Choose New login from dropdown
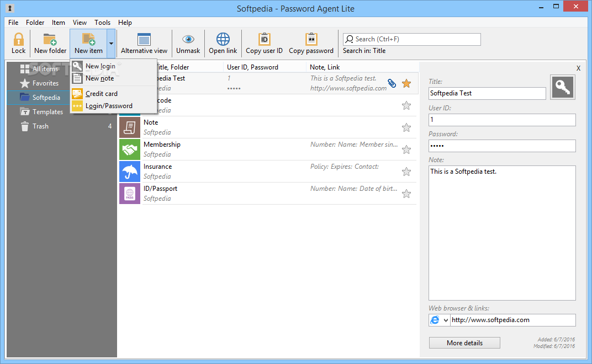This screenshot has height=364, width=592. pos(114,66)
